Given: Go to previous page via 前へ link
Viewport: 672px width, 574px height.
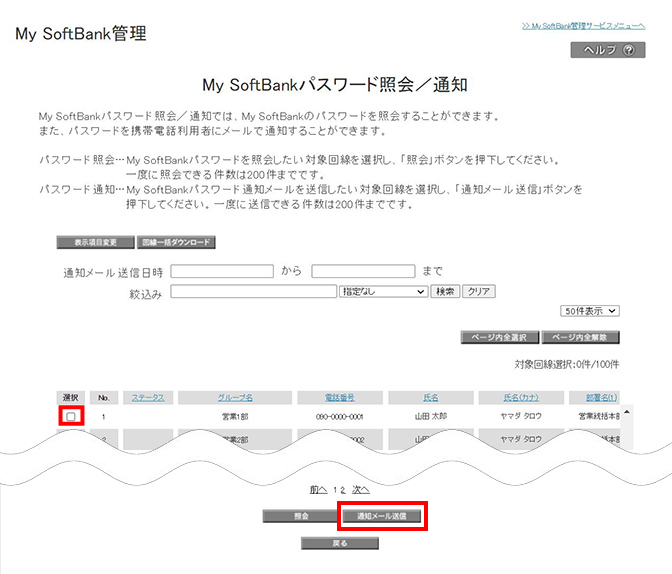Looking at the screenshot, I should point(318,490).
